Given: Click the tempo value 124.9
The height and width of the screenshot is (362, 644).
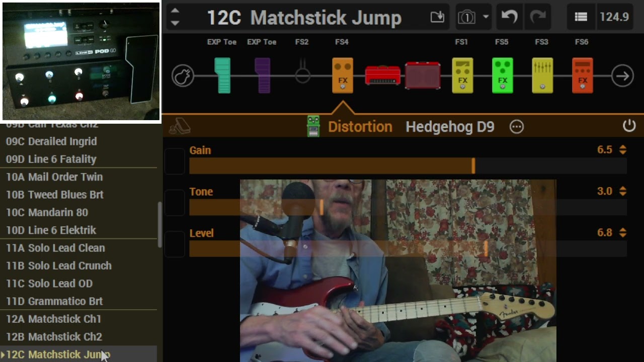Looking at the screenshot, I should (x=614, y=17).
